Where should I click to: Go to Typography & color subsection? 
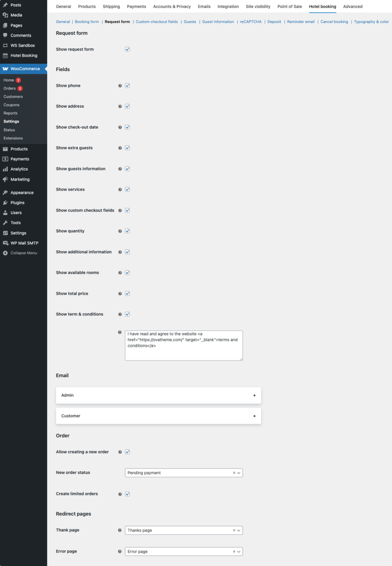[x=372, y=22]
